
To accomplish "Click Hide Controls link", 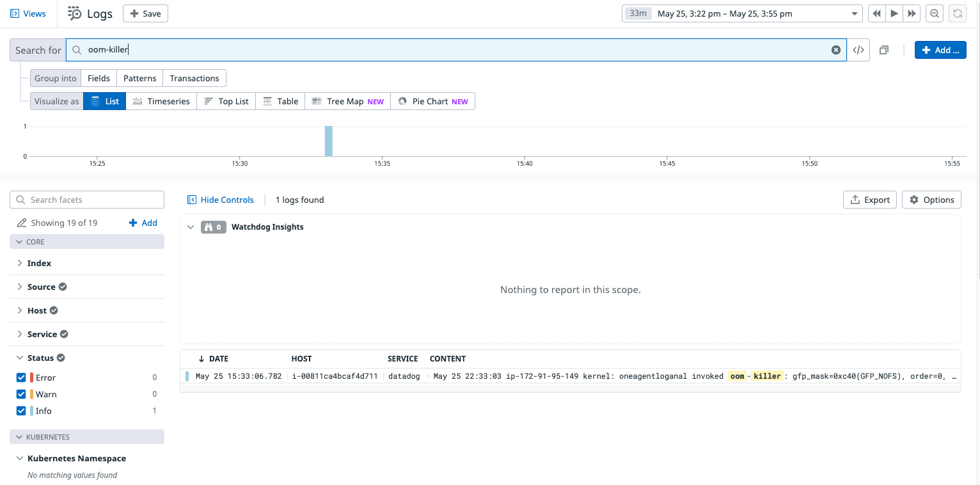I will coord(220,200).
